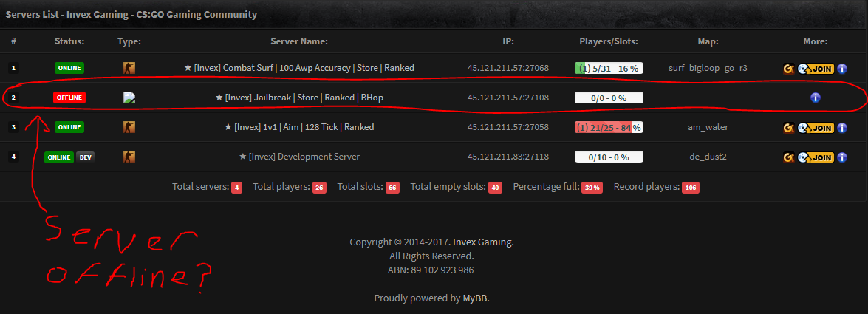Select IP 45.121.211.57:27108
The height and width of the screenshot is (314, 868).
[x=508, y=98]
